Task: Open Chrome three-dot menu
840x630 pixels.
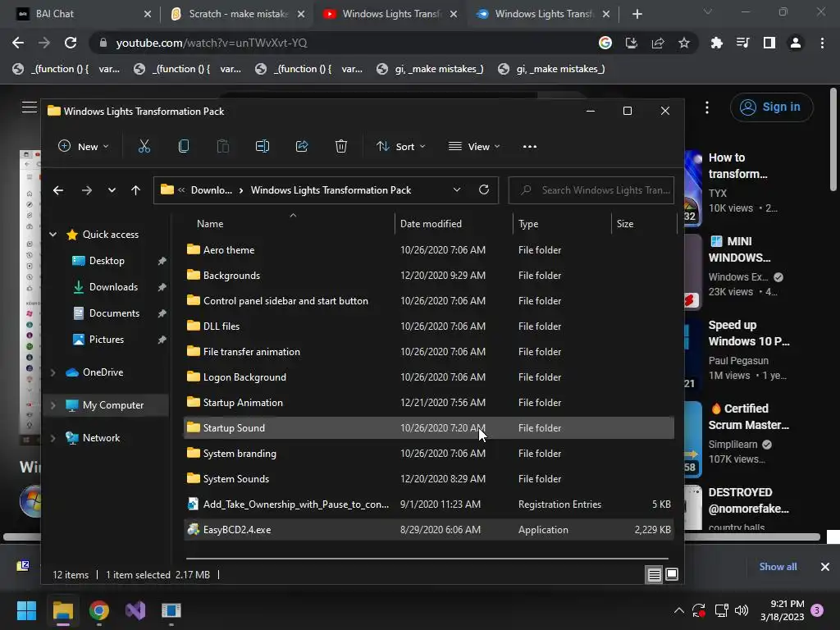Action: click(x=822, y=43)
